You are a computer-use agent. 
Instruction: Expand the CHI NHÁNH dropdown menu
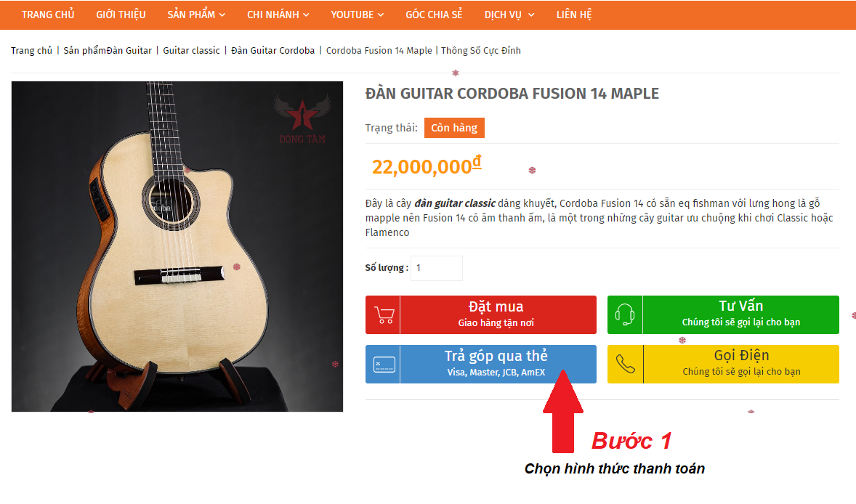tap(278, 15)
